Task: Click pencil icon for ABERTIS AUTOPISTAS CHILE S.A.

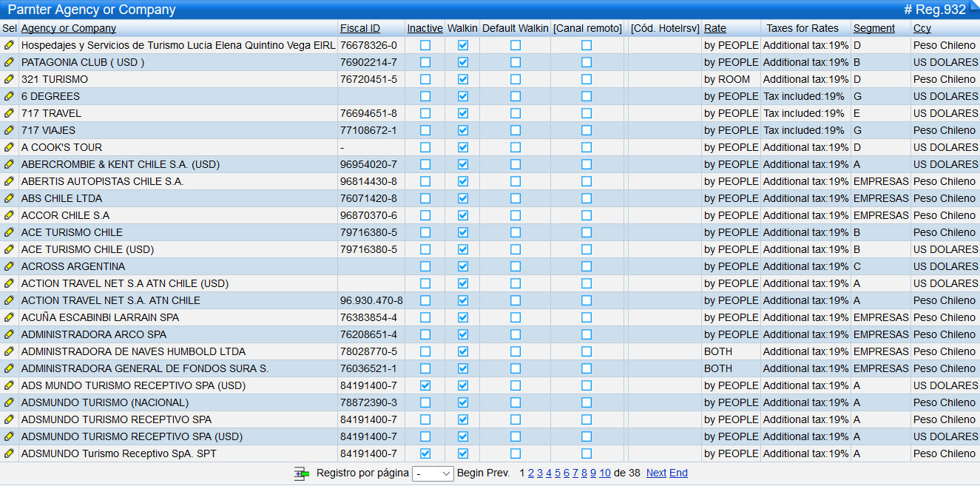Action: pyautogui.click(x=9, y=181)
